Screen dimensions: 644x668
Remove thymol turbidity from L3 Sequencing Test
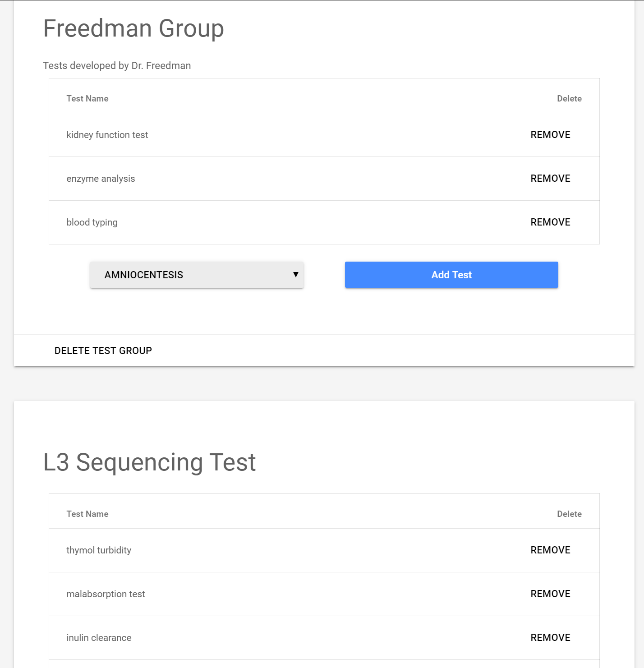coord(550,550)
